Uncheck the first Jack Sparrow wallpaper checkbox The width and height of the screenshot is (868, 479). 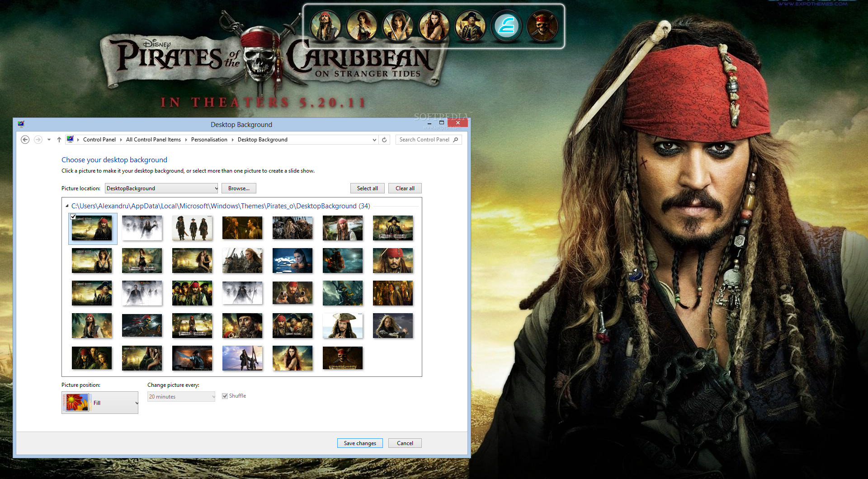coord(73,217)
